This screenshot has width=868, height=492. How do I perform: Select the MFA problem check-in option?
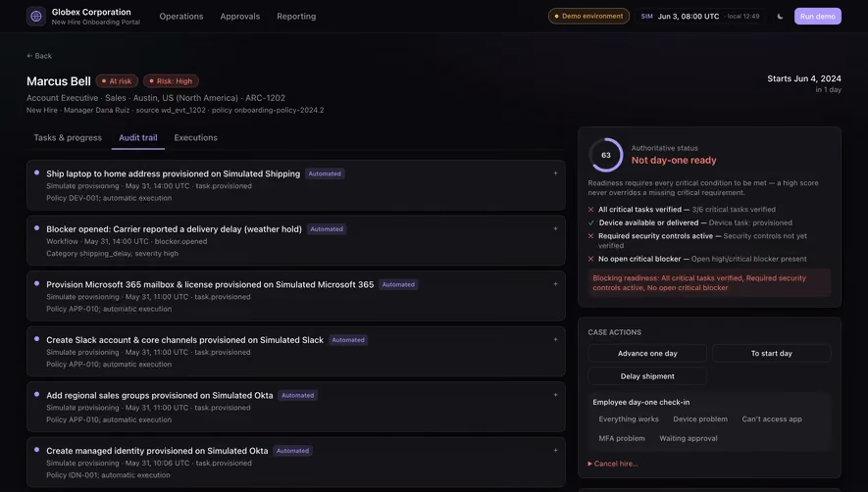(x=622, y=438)
